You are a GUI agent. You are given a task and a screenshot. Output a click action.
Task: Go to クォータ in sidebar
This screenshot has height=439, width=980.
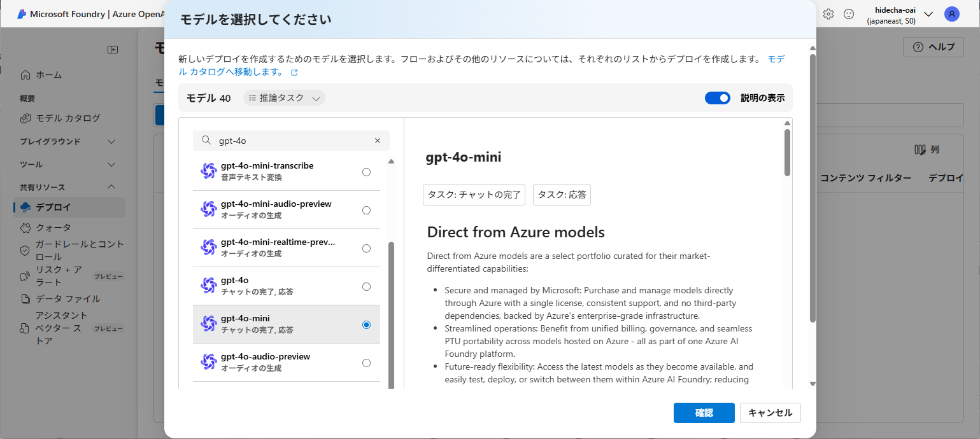click(53, 227)
